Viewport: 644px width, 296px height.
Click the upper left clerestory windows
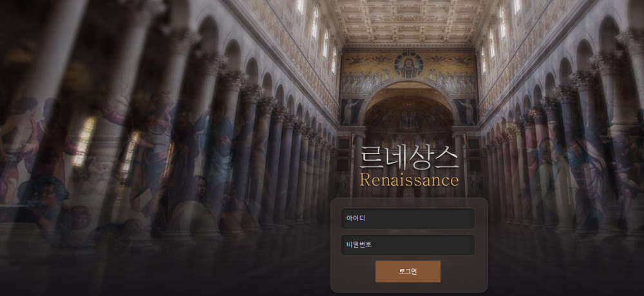317,33
